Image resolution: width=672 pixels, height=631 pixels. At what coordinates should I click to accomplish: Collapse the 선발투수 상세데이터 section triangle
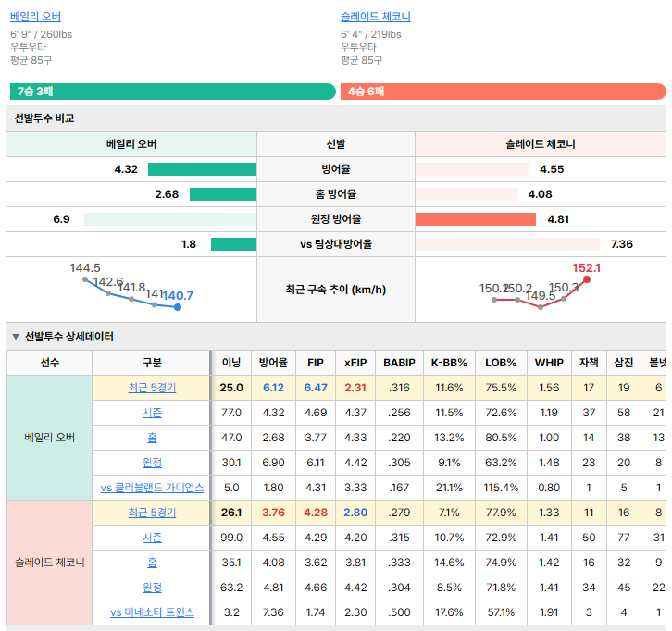[16, 337]
